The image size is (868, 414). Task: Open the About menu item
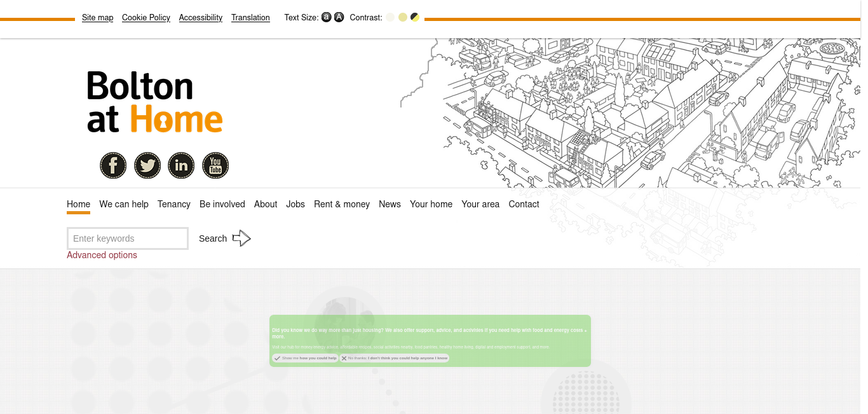click(266, 204)
